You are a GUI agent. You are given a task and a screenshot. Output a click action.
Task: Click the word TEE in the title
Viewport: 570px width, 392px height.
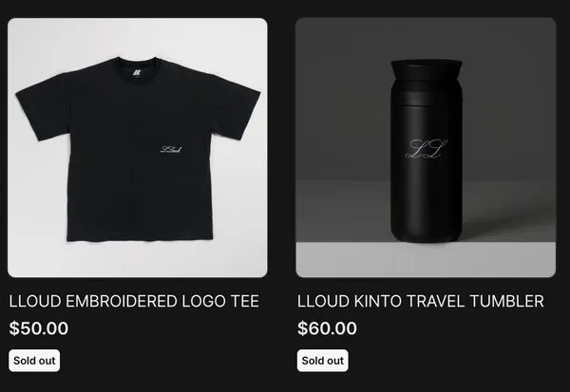coord(245,301)
